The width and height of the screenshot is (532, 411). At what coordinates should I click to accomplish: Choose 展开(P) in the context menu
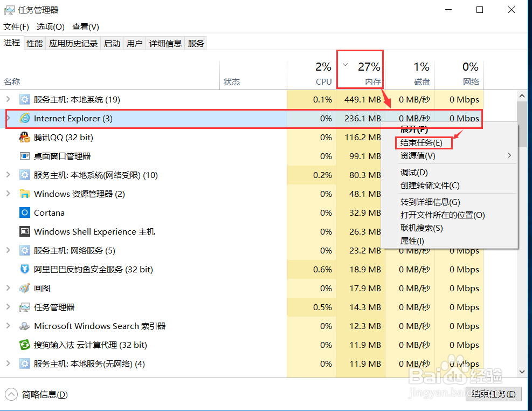click(x=414, y=129)
